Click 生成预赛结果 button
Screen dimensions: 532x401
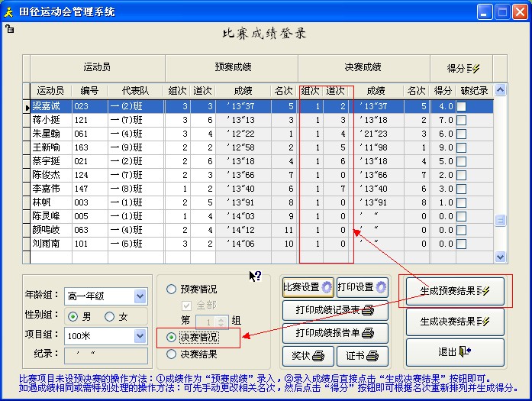coord(455,291)
